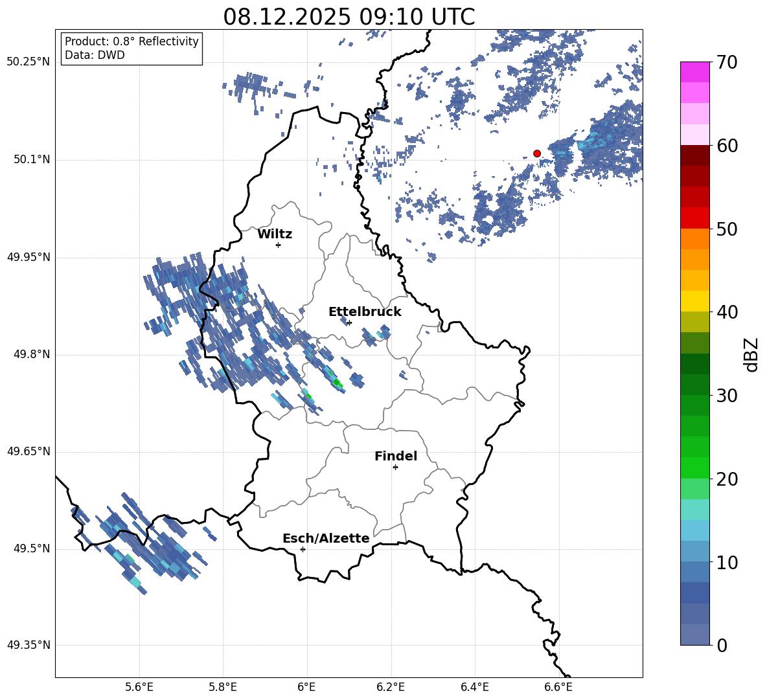Click the colorbar tick label 50
This screenshot has height=700, width=767.
(727, 229)
